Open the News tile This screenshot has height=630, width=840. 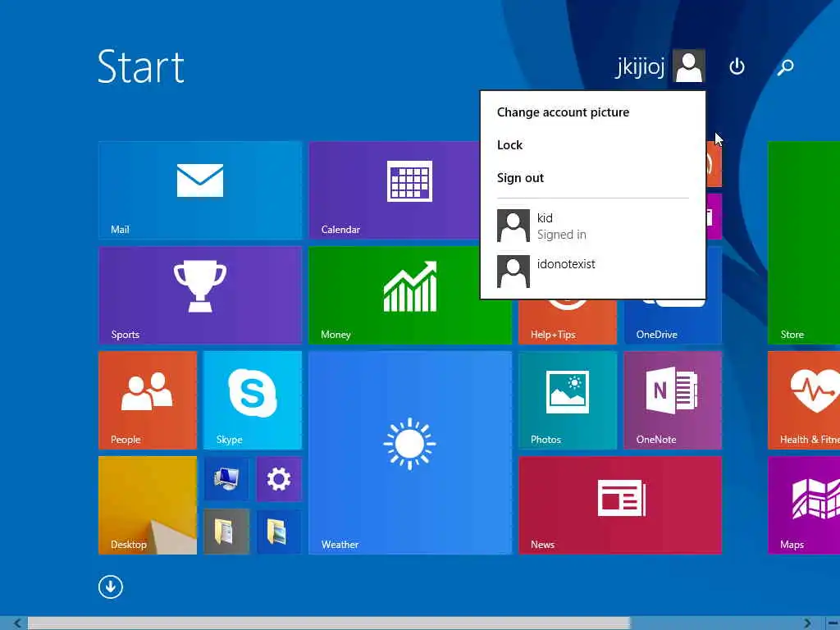620,504
